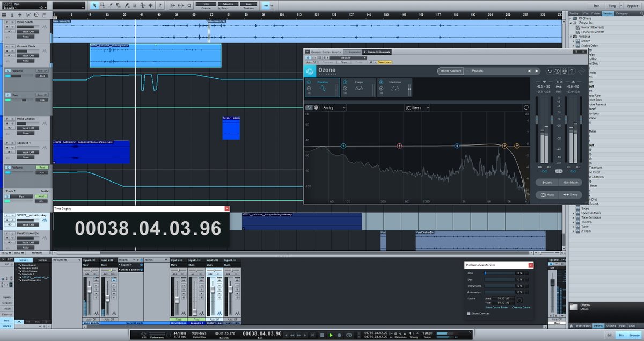This screenshot has height=341, width=644.
Task: Open the Sounds browser tab
Action: click(x=610, y=326)
